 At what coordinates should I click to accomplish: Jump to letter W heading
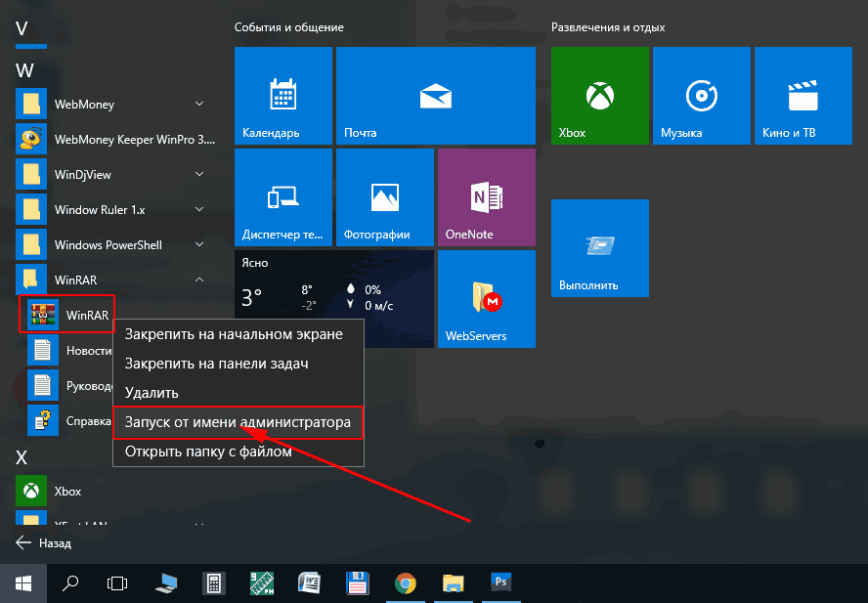(24, 71)
